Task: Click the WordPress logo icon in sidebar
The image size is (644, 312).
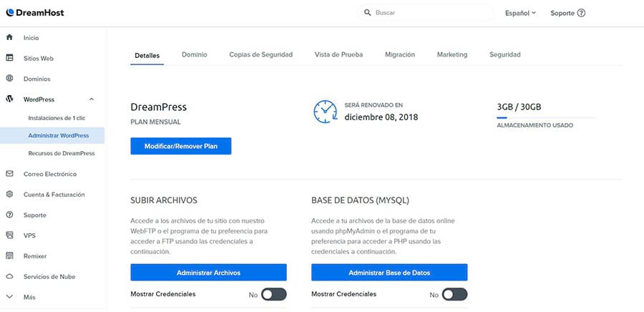Action: tap(9, 99)
